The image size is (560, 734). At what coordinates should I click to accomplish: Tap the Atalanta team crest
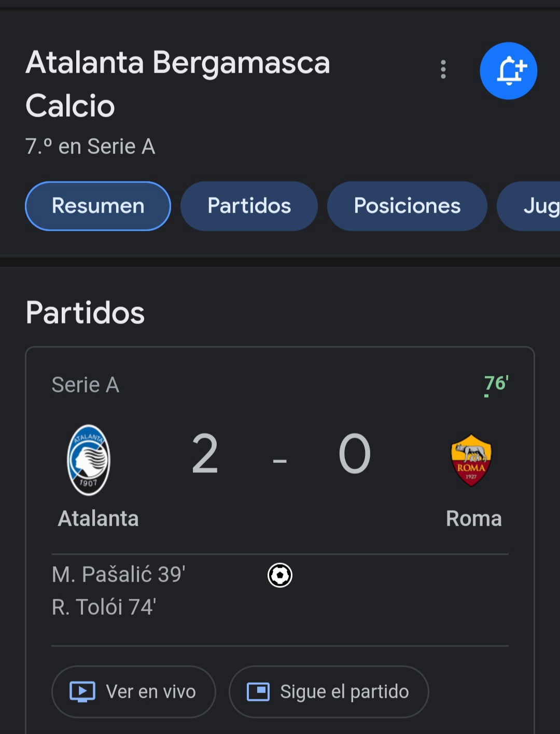pos(89,460)
